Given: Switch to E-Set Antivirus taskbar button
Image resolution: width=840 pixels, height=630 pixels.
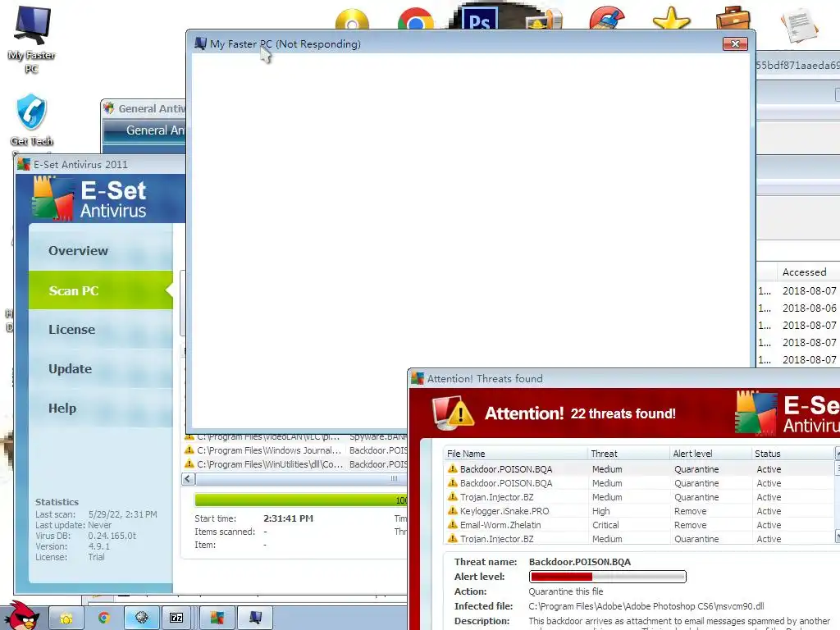Looking at the screenshot, I should pyautogui.click(x=217, y=619).
